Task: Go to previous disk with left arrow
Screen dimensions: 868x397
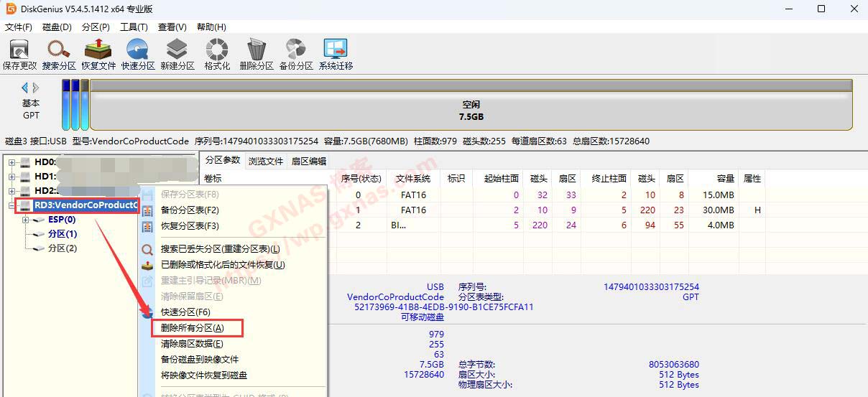Action: [x=25, y=88]
